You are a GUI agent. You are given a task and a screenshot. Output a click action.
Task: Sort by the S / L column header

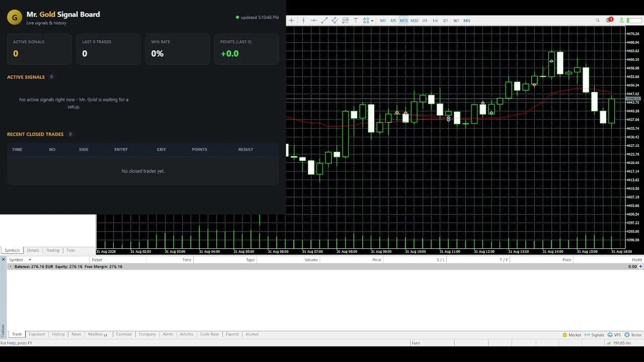[415, 260]
